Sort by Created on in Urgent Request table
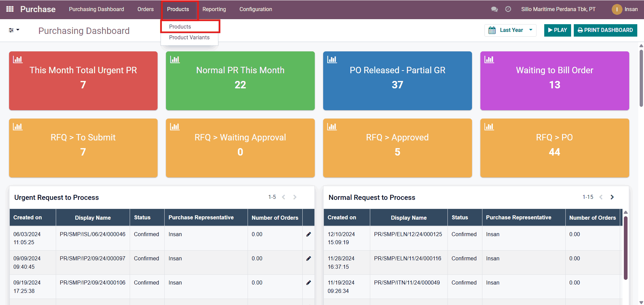 click(x=28, y=218)
